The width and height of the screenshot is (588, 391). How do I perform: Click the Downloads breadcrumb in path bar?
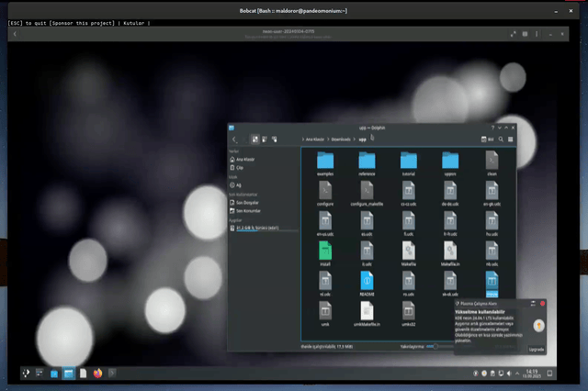[342, 140]
